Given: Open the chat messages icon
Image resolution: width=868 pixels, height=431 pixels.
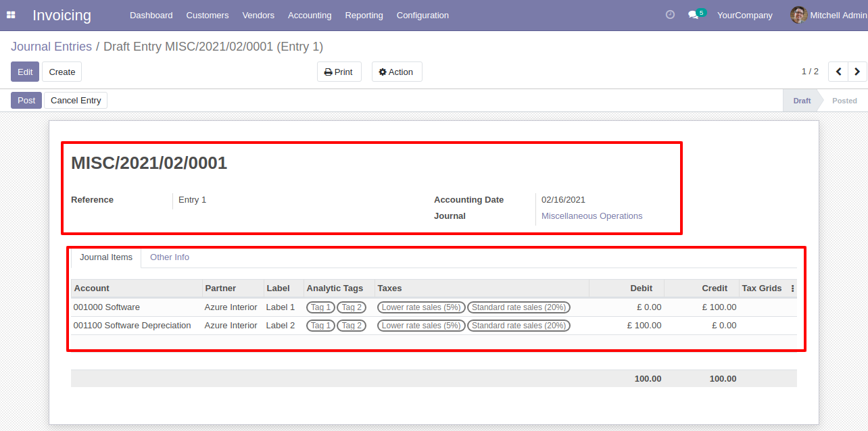Looking at the screenshot, I should 693,15.
